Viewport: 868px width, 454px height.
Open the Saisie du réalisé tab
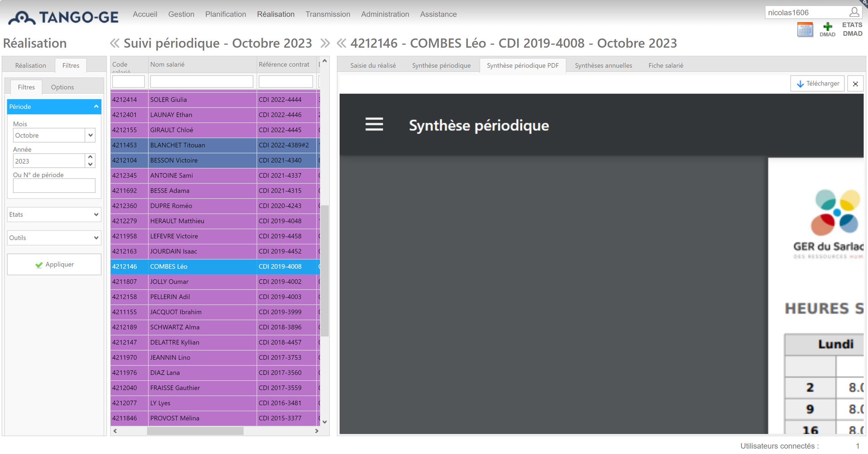[373, 66]
